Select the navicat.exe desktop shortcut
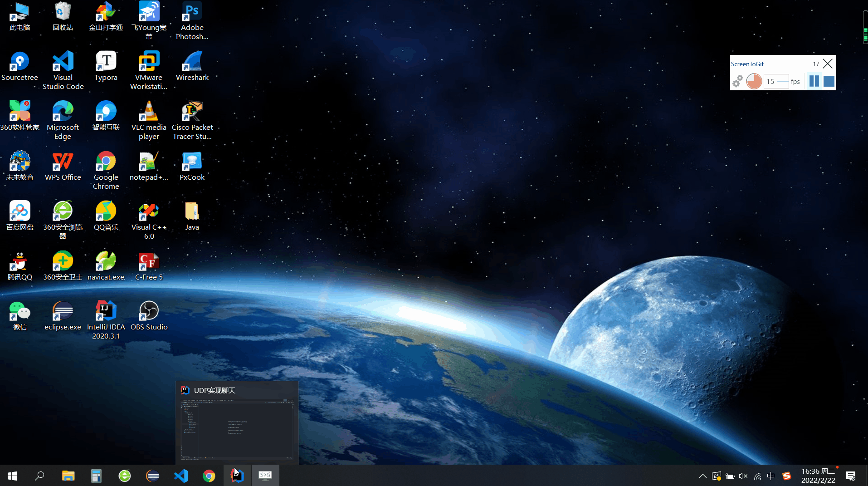868x486 pixels. tap(106, 266)
